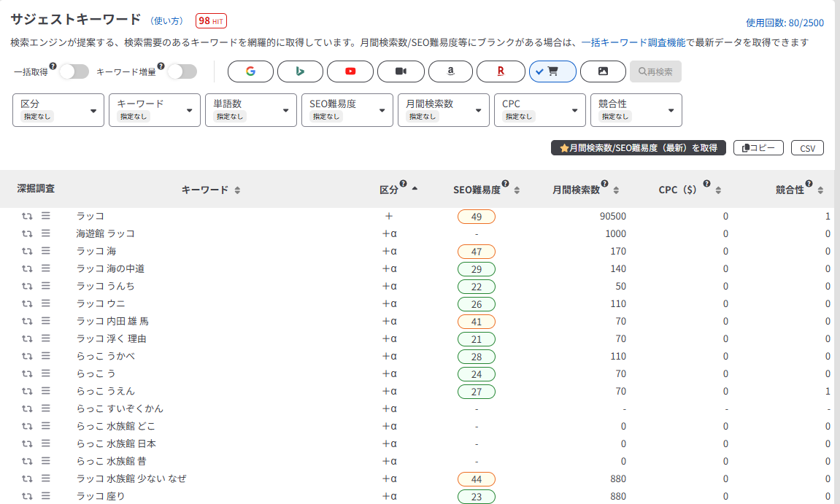Select the Amazon suggest source button

click(x=450, y=71)
